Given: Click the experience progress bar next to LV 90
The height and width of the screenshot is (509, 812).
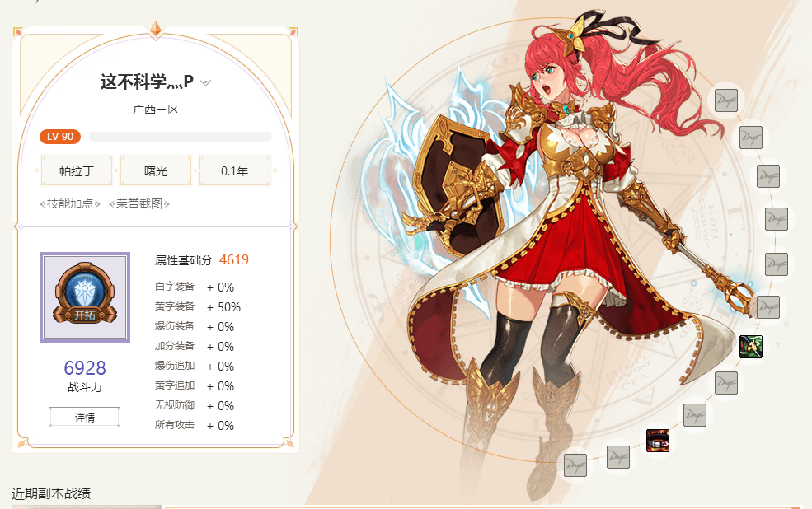Looking at the screenshot, I should [x=181, y=137].
